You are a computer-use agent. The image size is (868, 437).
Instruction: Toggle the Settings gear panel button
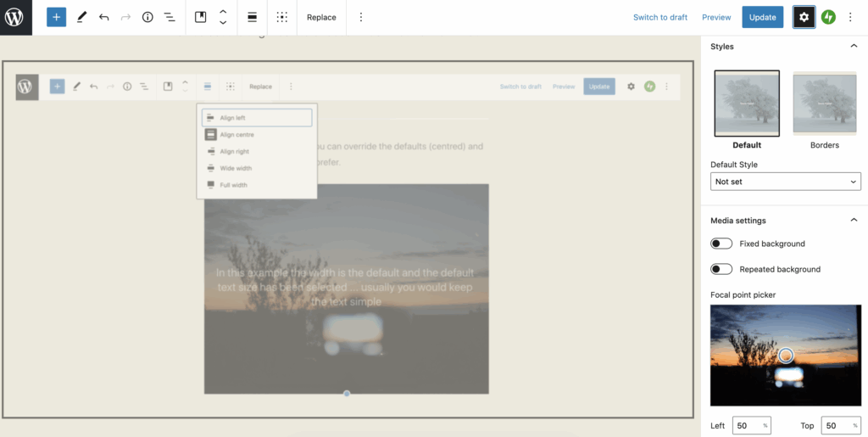click(x=804, y=17)
